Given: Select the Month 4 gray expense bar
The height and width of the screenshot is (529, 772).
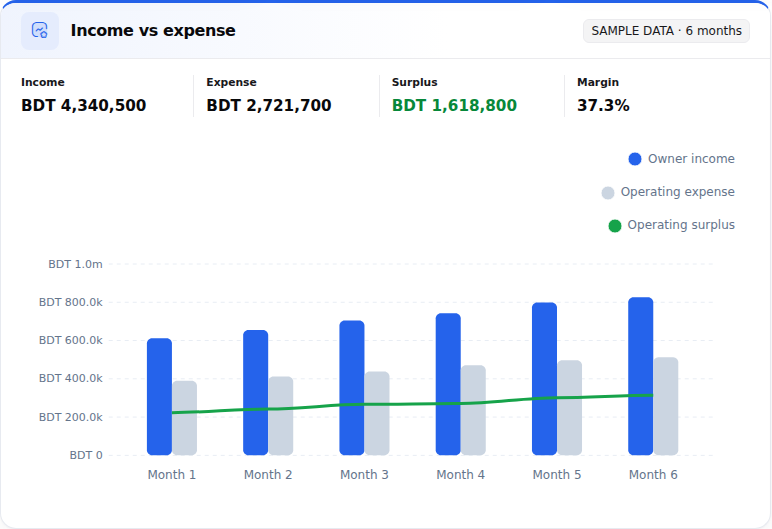Looking at the screenshot, I should pos(473,410).
